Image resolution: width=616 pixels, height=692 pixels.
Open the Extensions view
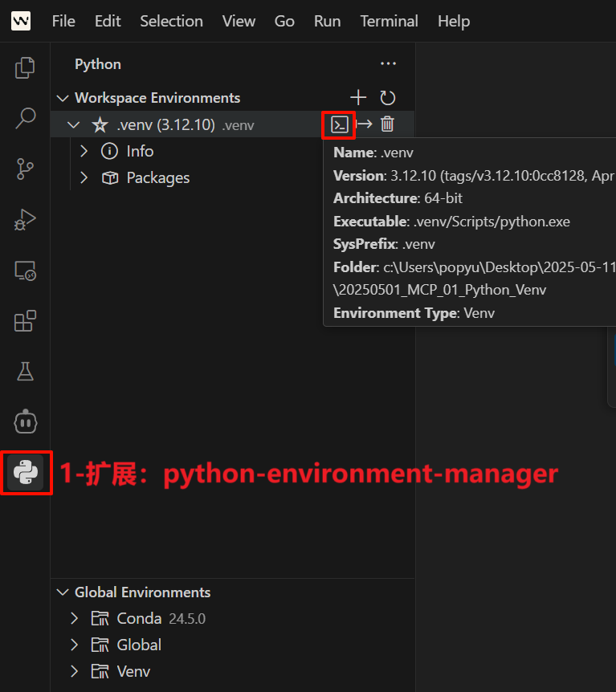coord(25,321)
